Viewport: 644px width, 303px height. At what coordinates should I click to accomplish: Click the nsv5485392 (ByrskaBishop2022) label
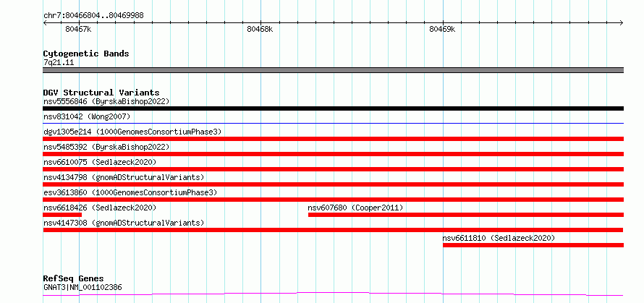pos(106,147)
